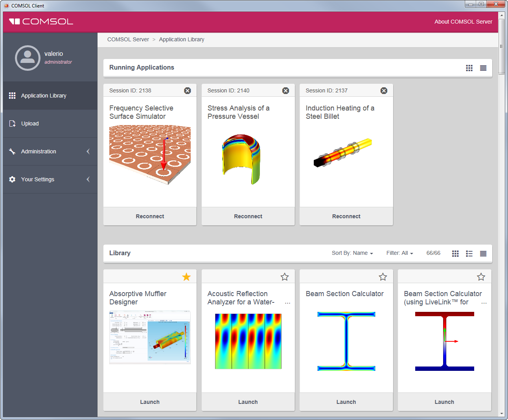This screenshot has height=420, width=508.
Task: Select the Library grid view icon
Action: (x=455, y=253)
